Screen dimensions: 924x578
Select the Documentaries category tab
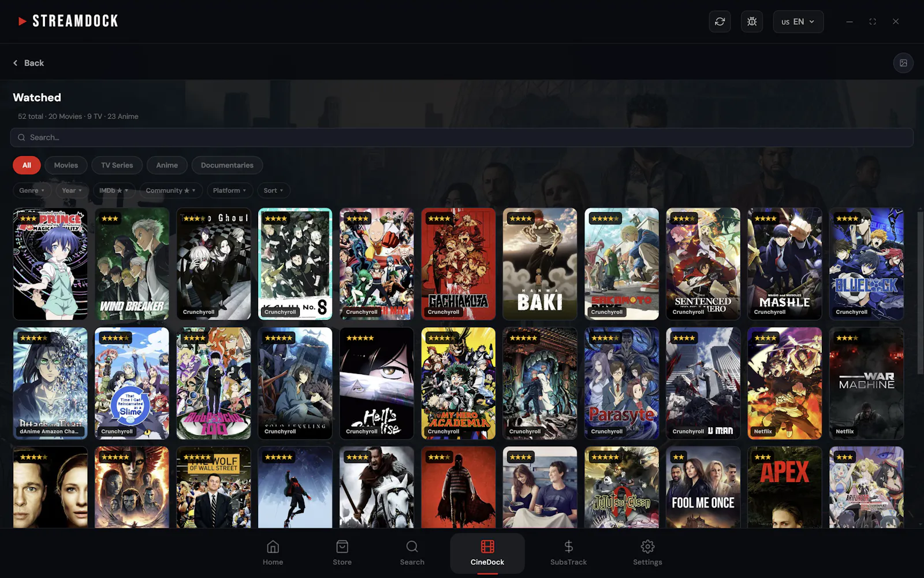coord(227,165)
